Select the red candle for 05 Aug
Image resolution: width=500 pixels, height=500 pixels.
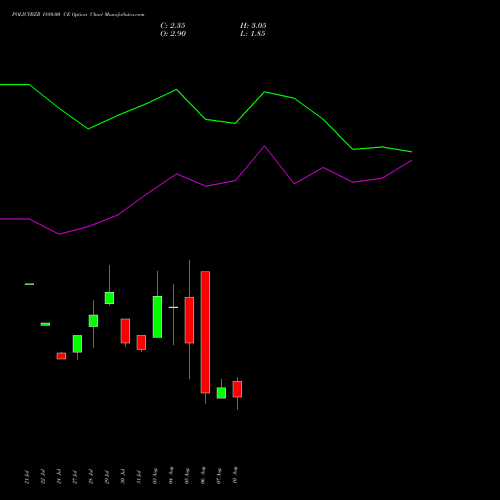pyautogui.click(x=189, y=320)
